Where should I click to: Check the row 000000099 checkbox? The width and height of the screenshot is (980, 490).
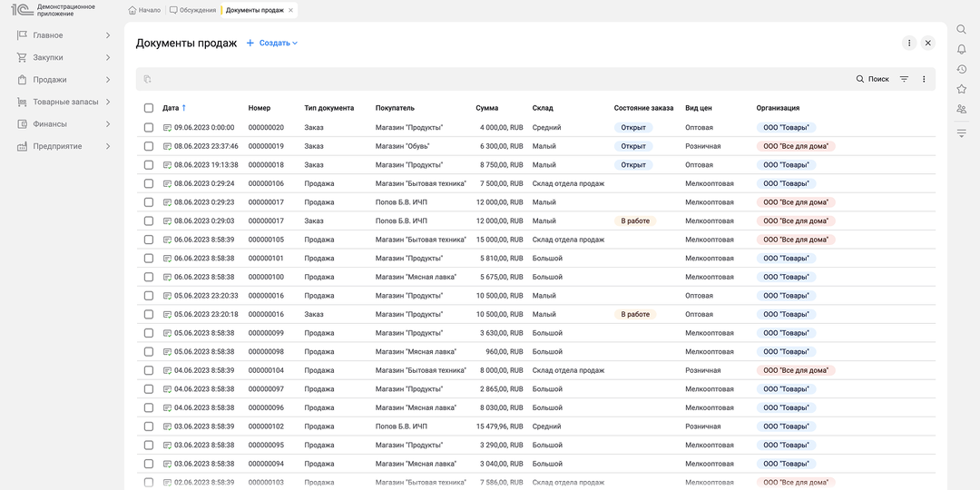(x=149, y=333)
